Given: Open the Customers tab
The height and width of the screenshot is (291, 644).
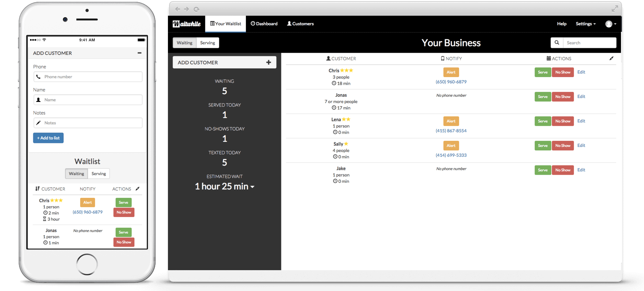Looking at the screenshot, I should 300,24.
